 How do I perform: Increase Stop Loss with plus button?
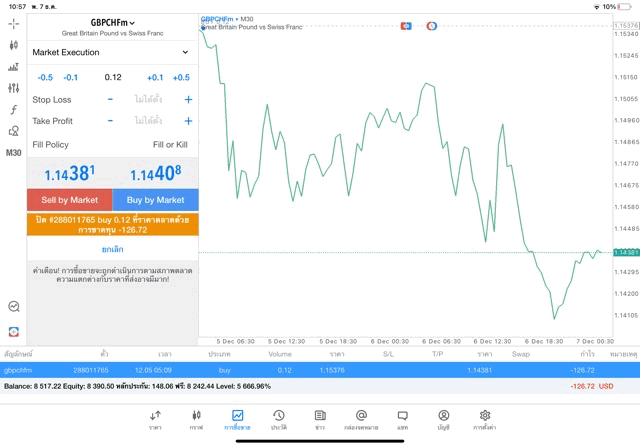point(188,99)
